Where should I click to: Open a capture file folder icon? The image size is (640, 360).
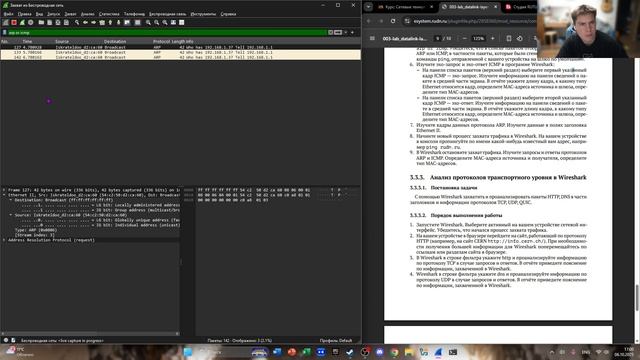click(41, 22)
